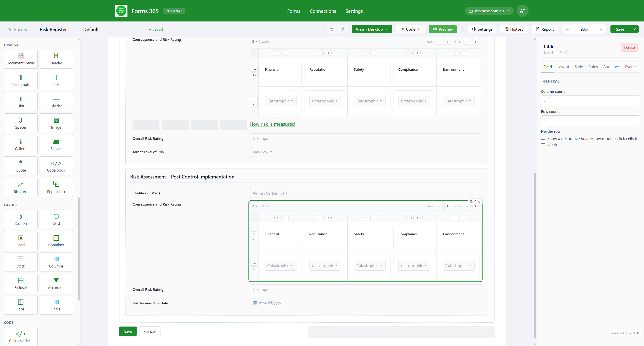Enable the decorative header row checkbox
Image resolution: width=644 pixels, height=346 pixels.
click(543, 142)
